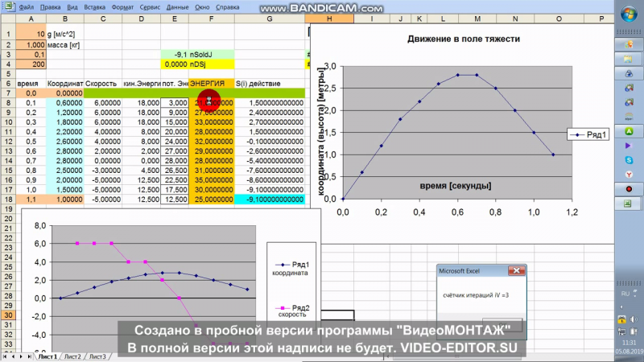Open the Файл menu
The height and width of the screenshot is (362, 644).
point(27,7)
